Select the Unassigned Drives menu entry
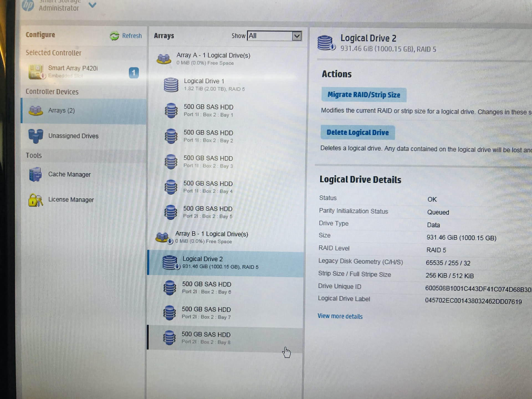The height and width of the screenshot is (399, 532). (x=73, y=136)
